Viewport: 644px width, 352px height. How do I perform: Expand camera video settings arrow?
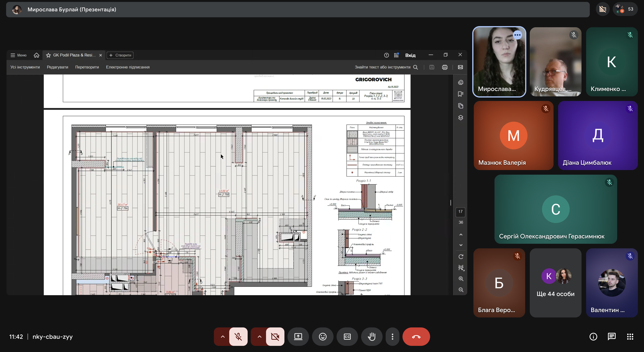coord(260,336)
